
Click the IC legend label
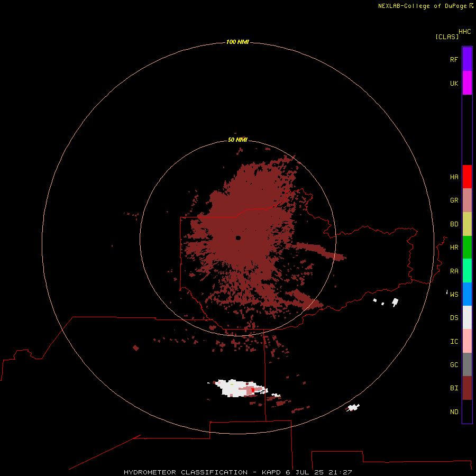pos(454,341)
